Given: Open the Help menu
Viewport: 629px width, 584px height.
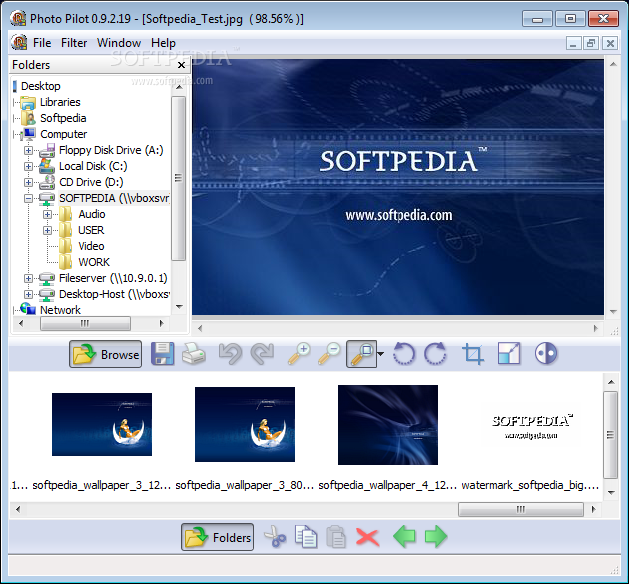Looking at the screenshot, I should click(x=163, y=43).
